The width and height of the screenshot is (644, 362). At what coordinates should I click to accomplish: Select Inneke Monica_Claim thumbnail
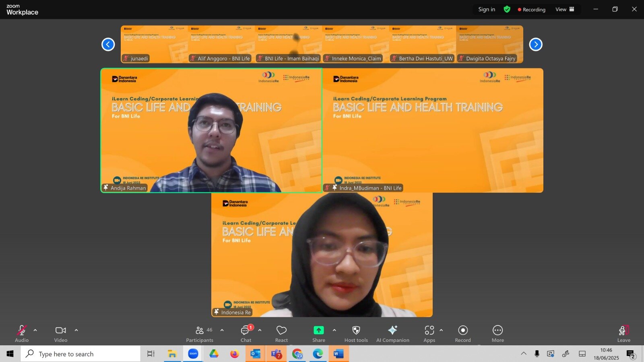[356, 44]
